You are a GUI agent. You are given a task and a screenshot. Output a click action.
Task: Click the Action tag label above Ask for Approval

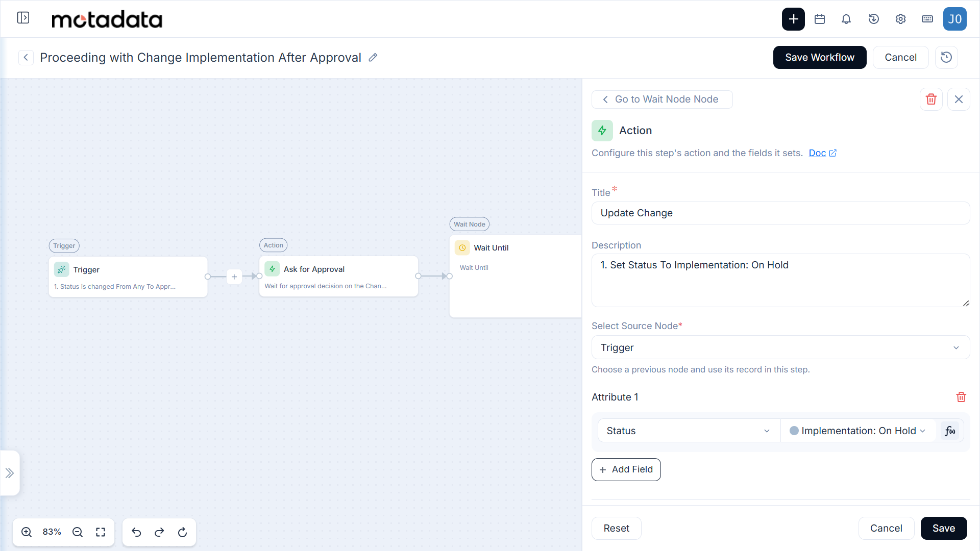tap(274, 245)
